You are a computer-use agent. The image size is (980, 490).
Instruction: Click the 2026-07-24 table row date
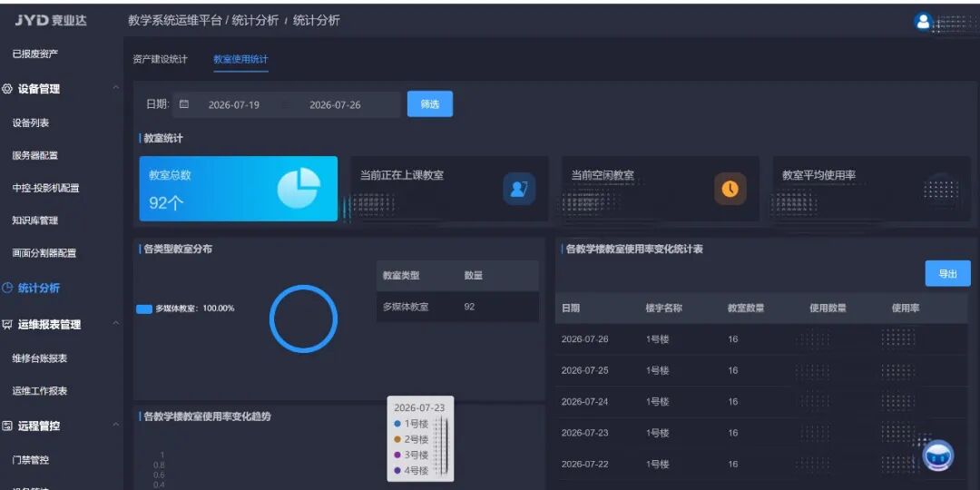tap(585, 402)
